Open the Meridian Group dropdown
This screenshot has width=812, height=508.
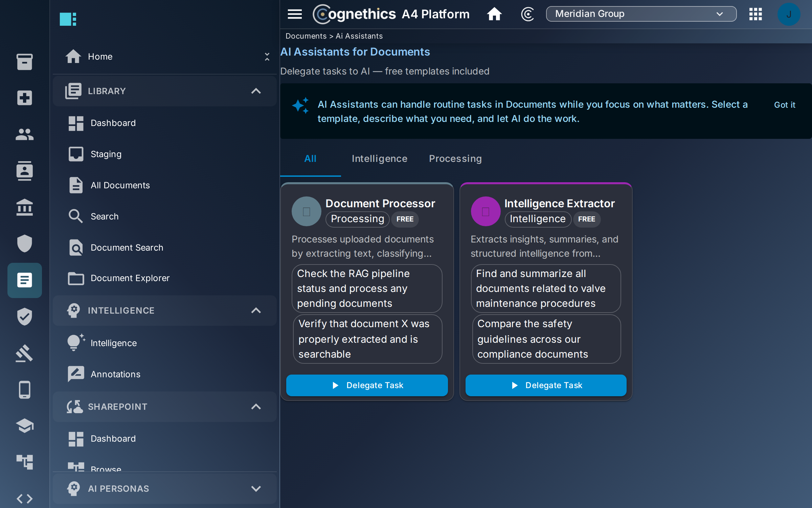tap(641, 14)
